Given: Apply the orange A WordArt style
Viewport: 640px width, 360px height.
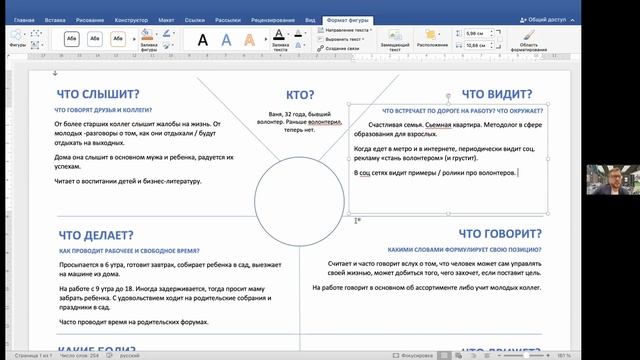Looking at the screenshot, I should pos(249,40).
